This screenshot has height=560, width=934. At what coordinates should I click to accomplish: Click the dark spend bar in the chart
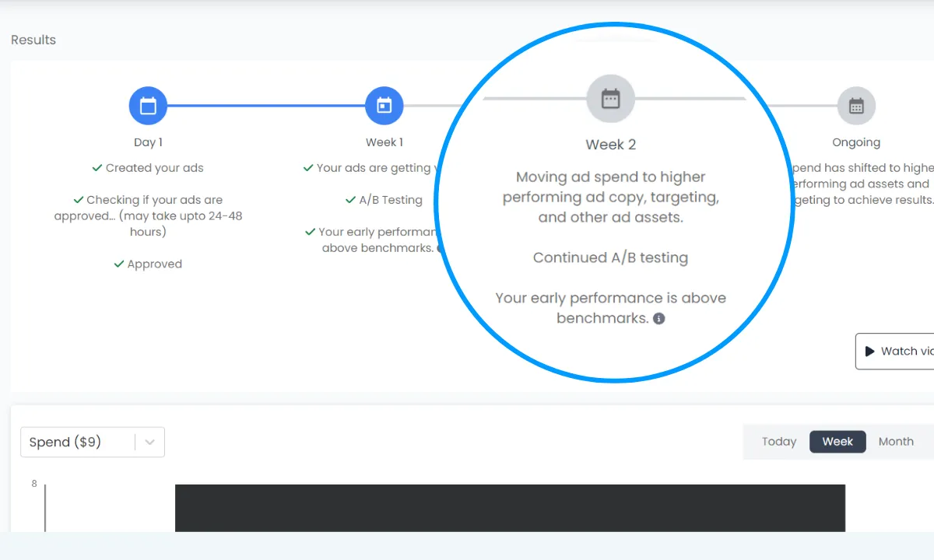click(x=510, y=508)
